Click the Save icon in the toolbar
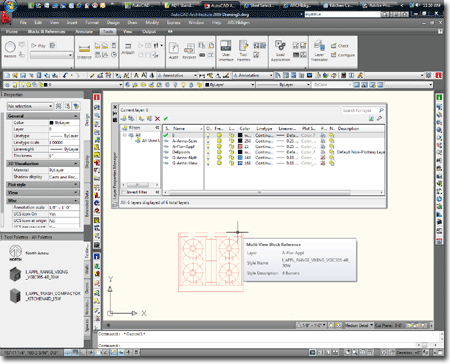 point(23,75)
